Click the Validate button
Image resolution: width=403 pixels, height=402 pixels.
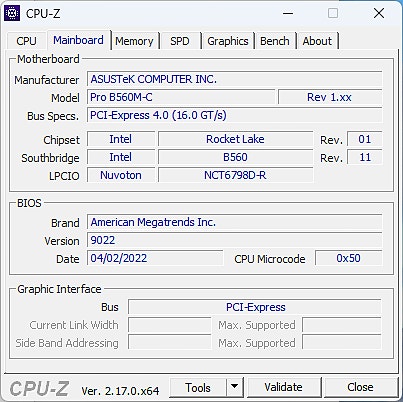tap(284, 387)
